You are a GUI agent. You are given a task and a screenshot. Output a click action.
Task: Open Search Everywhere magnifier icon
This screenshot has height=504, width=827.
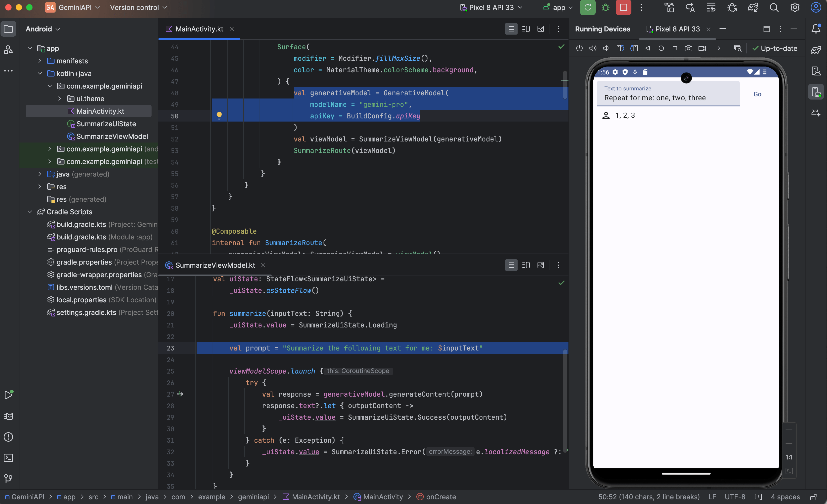774,8
